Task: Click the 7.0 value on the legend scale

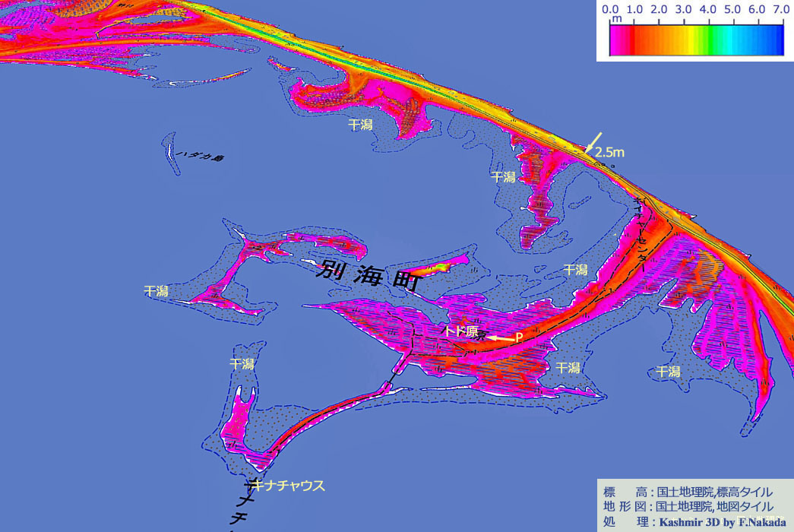Action: tap(781, 11)
